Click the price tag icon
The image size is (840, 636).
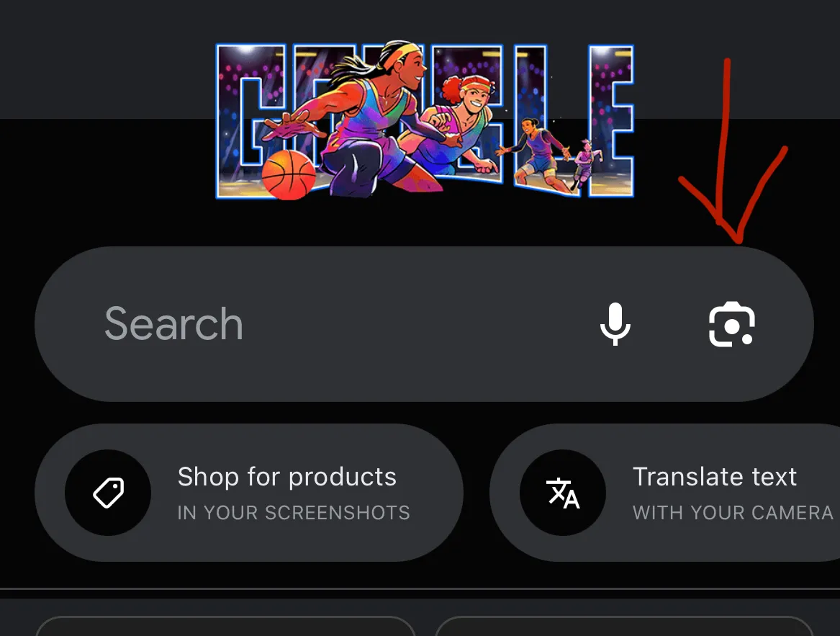pos(108,492)
